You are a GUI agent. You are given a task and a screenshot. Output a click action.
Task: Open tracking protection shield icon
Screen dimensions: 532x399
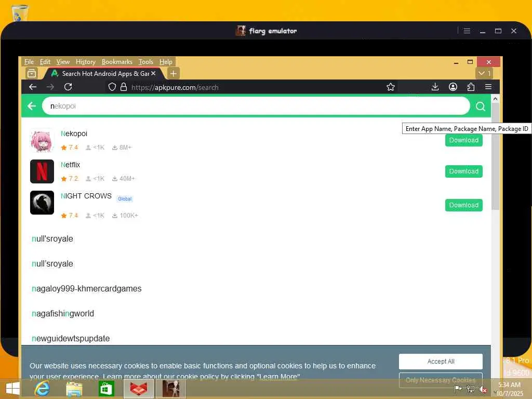click(x=112, y=87)
